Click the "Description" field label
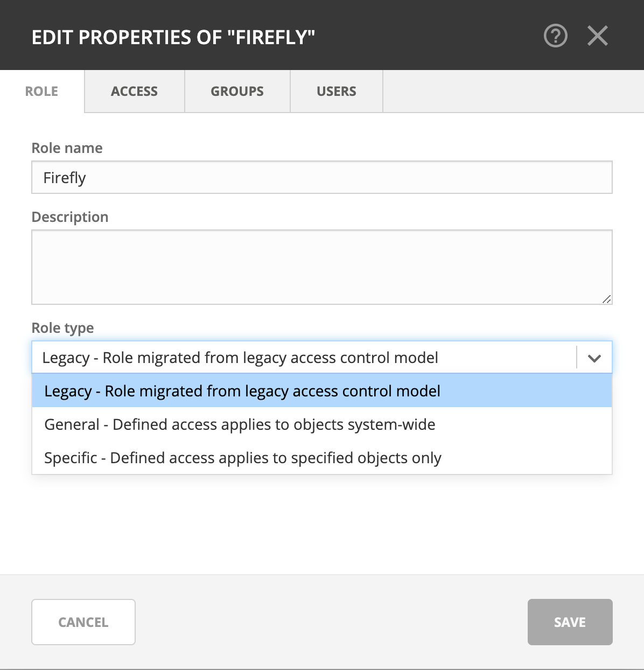The image size is (644, 670). point(70,217)
